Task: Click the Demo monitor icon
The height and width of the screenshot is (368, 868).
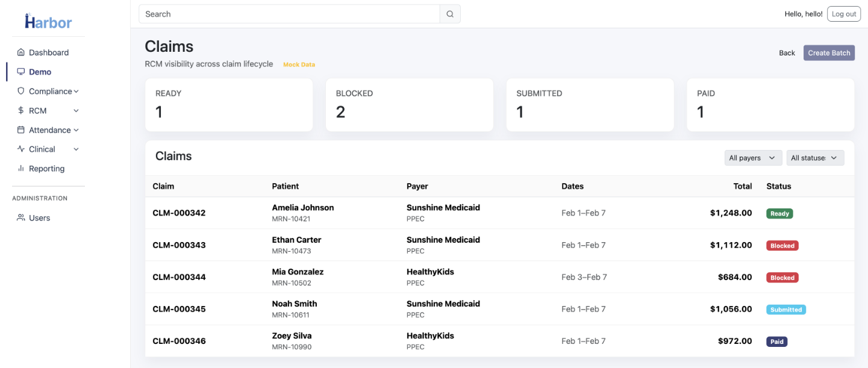Action: pos(21,71)
